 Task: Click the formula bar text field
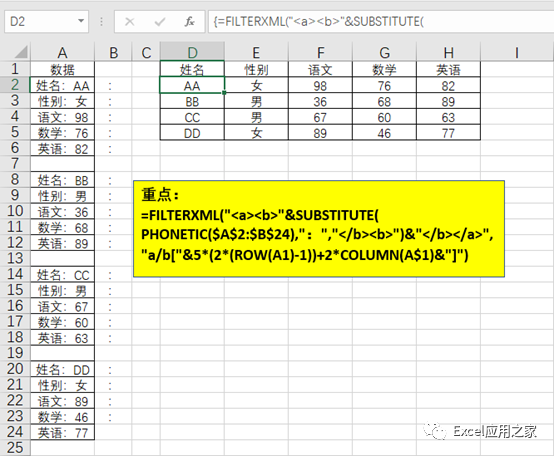[x=381, y=22]
